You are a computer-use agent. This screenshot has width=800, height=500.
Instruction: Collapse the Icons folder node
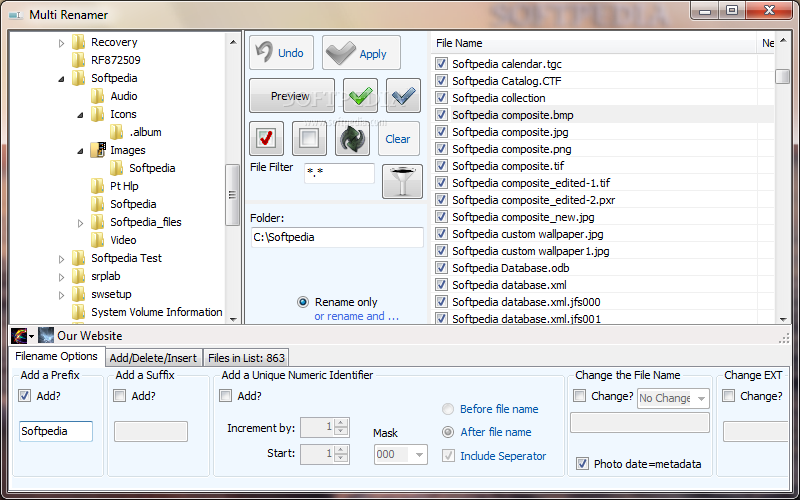tap(80, 115)
